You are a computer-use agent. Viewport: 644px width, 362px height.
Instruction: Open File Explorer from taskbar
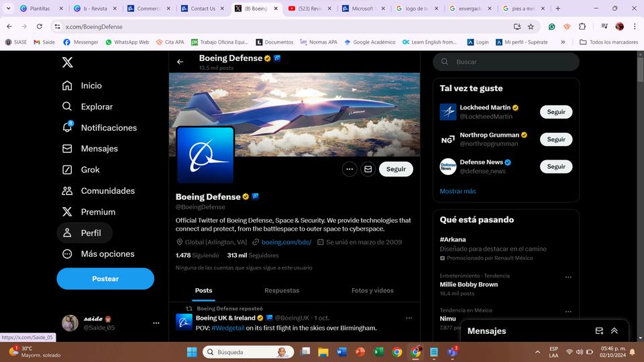tap(323, 352)
